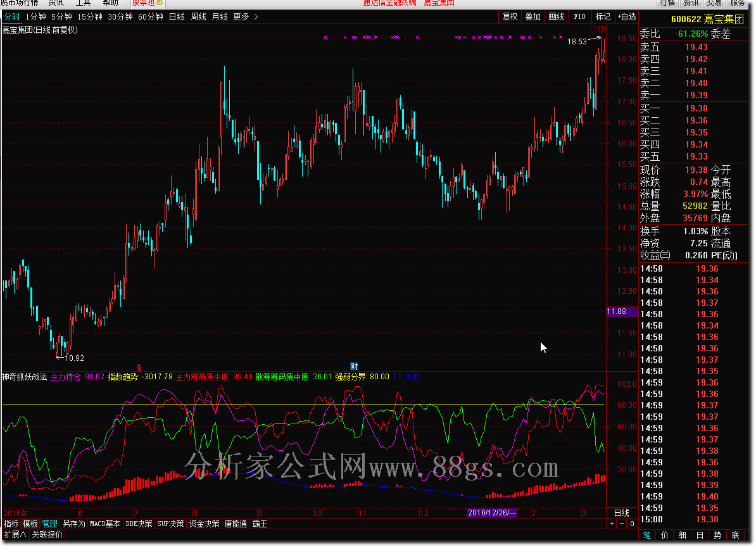Open the 关联报价 related quotes tab

pyautogui.click(x=47, y=534)
